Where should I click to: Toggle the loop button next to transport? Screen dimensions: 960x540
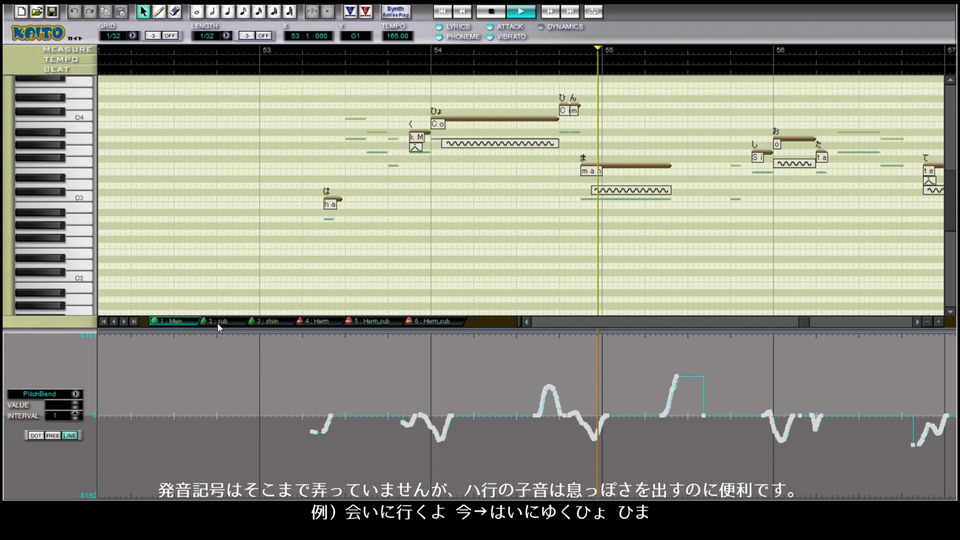click(x=593, y=12)
